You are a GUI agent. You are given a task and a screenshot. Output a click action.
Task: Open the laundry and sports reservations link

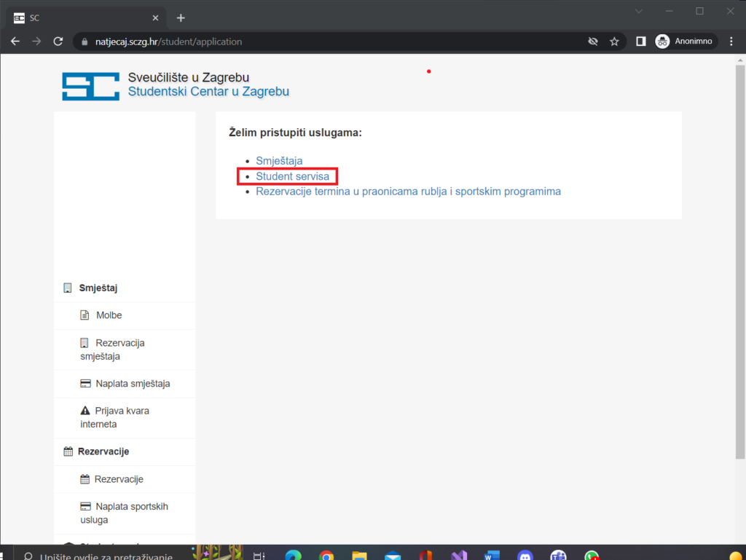408,192
